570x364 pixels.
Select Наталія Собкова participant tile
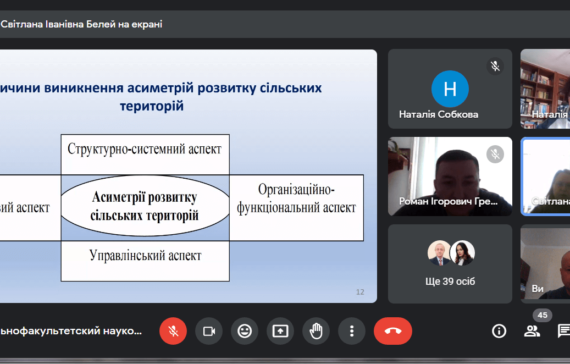[450, 89]
